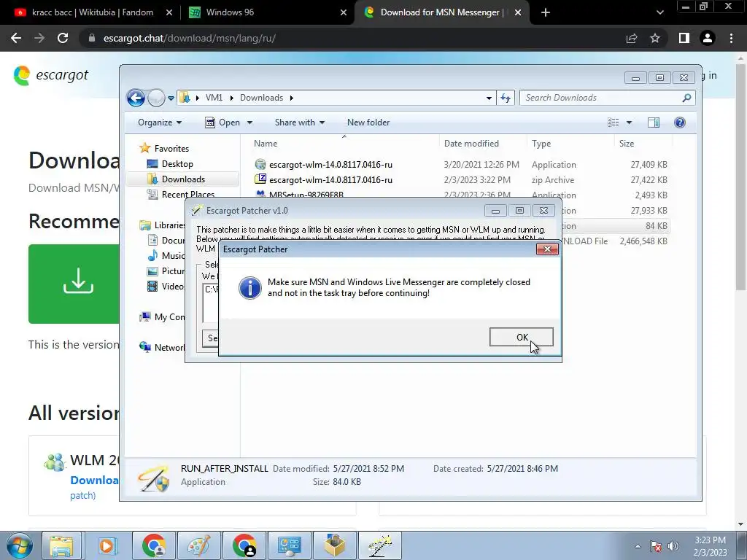Expand the arrow after the Downloads breadcrumb

[291, 98]
